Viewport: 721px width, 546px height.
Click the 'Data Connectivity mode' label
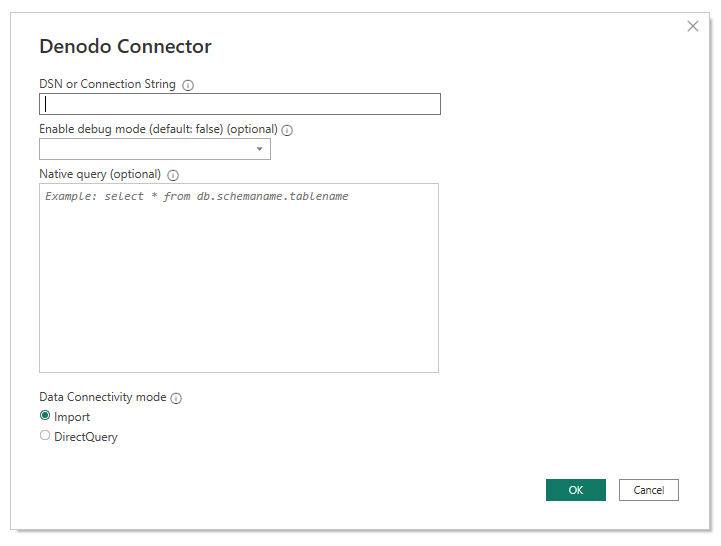(x=102, y=397)
